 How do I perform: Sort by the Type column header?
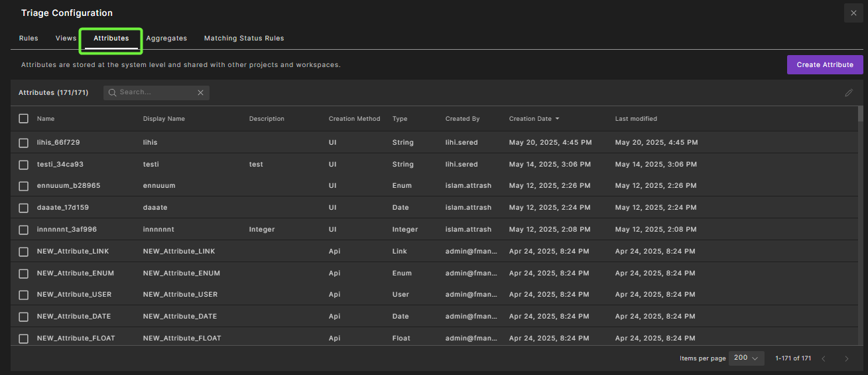tap(400, 119)
